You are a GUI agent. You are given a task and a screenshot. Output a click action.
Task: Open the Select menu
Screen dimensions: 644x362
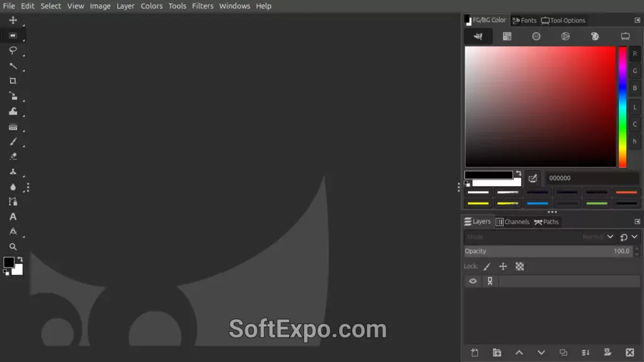tap(50, 6)
